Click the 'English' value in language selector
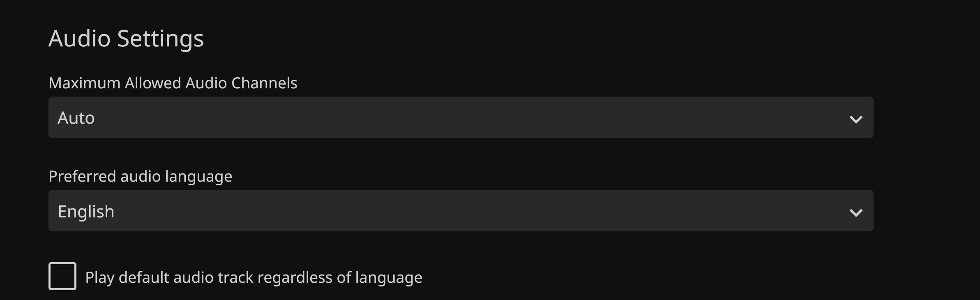Viewport: 980px width, 300px height. 86,211
